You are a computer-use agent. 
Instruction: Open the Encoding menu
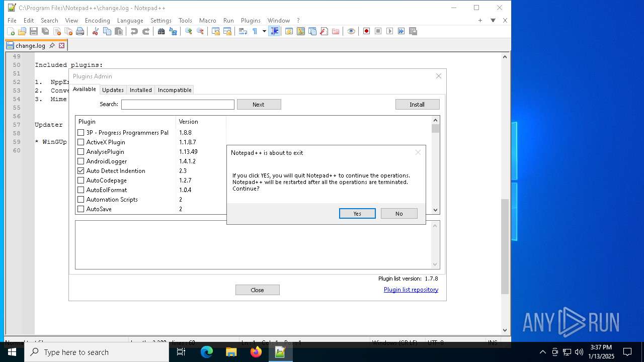tap(97, 21)
